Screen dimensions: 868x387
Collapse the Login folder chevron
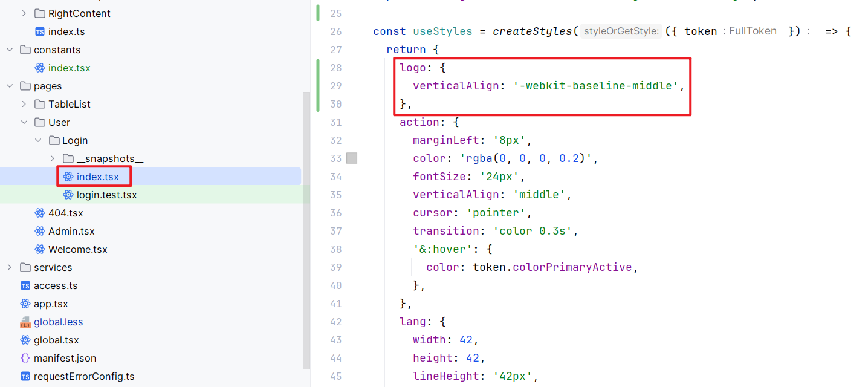(38, 140)
